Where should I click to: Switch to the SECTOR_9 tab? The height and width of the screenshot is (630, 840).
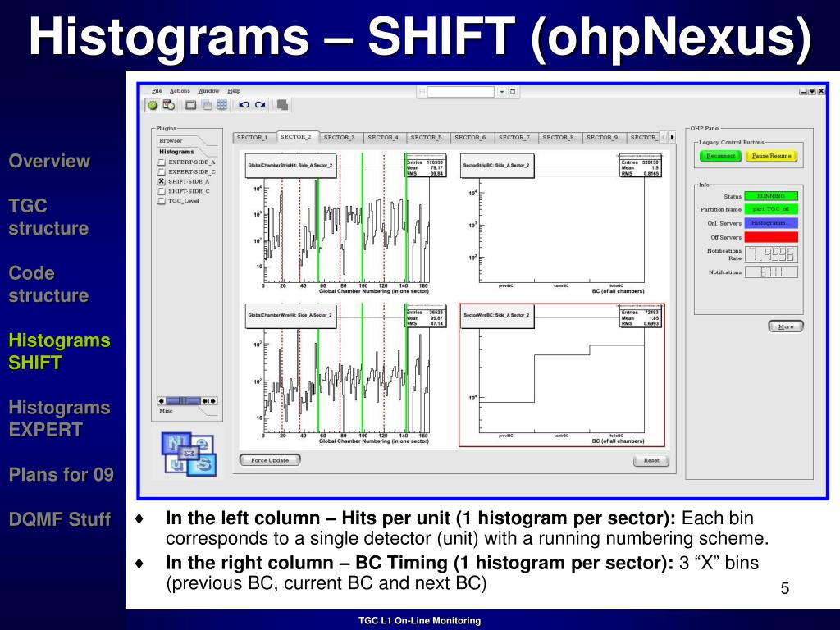(x=603, y=138)
